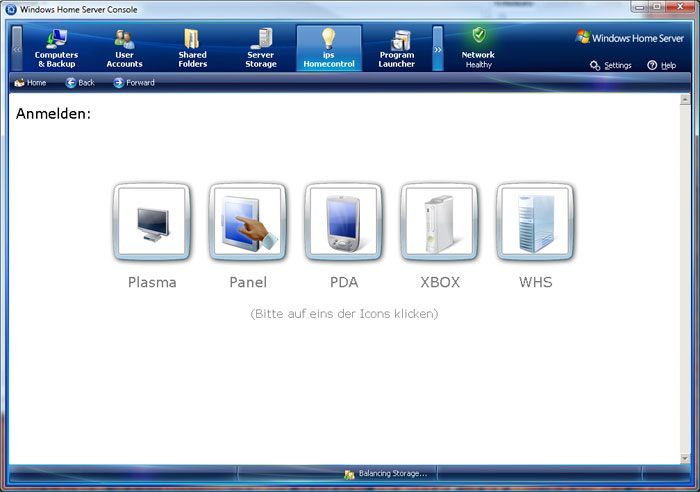Open the Program Launcher tab
The image size is (700, 492).
pyautogui.click(x=396, y=48)
